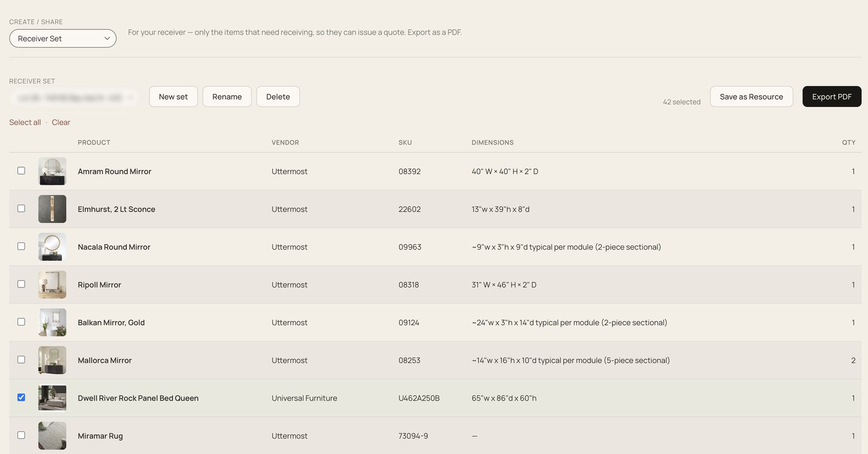Screen dimensions: 868x454
Task: Click dimensions 31" W × 46" H × 2" D
Action: (504, 285)
